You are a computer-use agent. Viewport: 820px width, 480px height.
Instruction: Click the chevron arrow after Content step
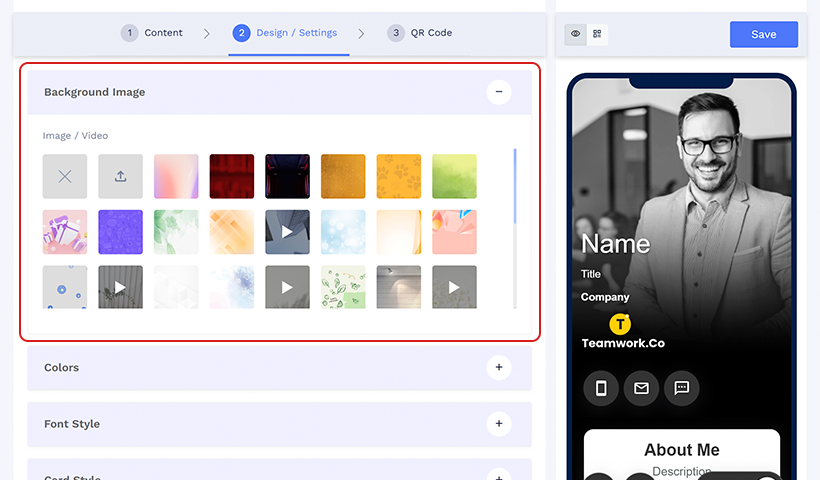207,33
